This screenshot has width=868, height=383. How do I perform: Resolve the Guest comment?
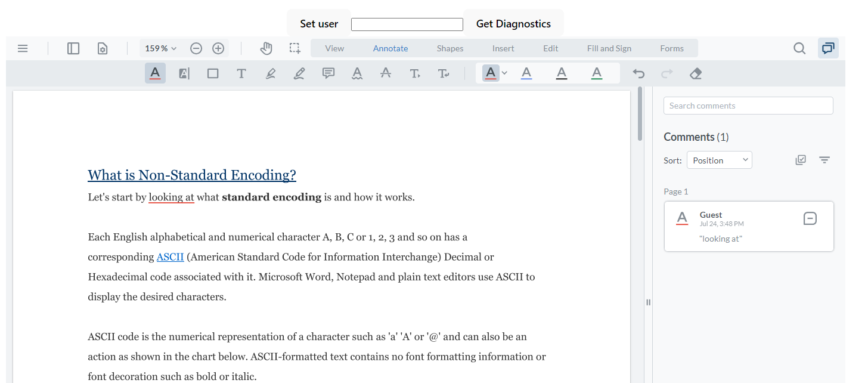[x=810, y=218]
